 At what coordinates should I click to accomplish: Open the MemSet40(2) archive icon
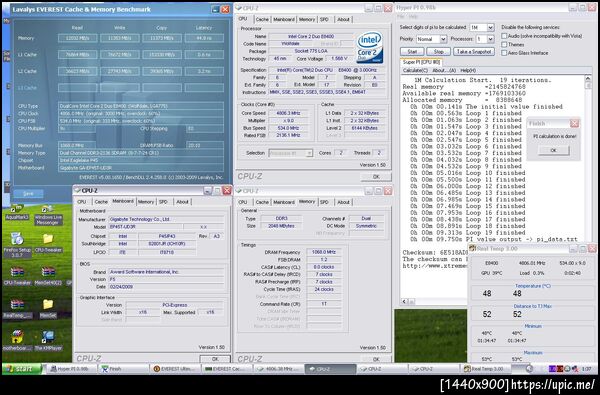tap(48, 275)
